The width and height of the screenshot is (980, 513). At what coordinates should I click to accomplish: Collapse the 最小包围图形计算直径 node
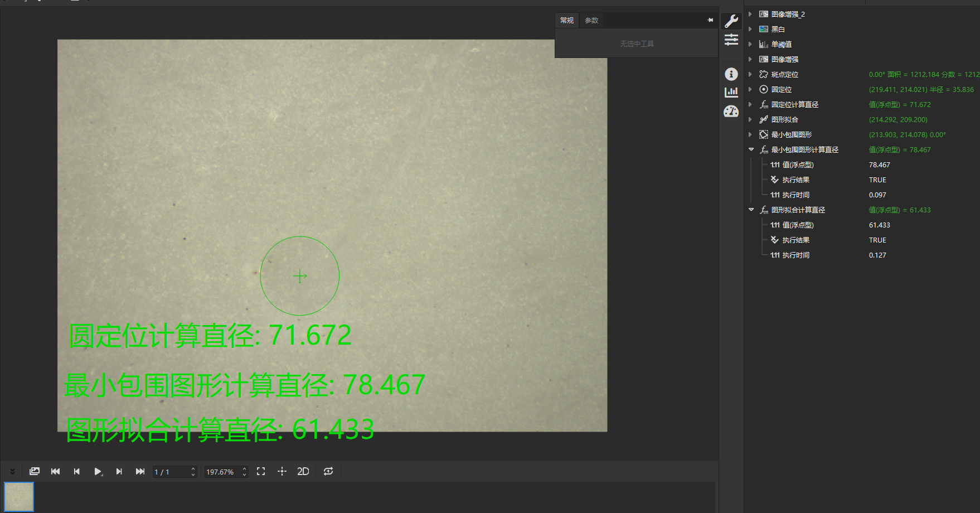(x=751, y=149)
